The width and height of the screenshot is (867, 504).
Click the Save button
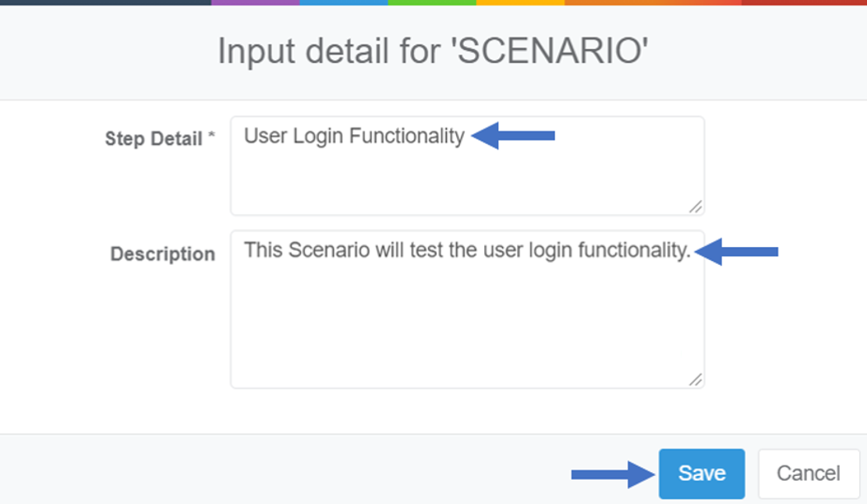pos(702,474)
